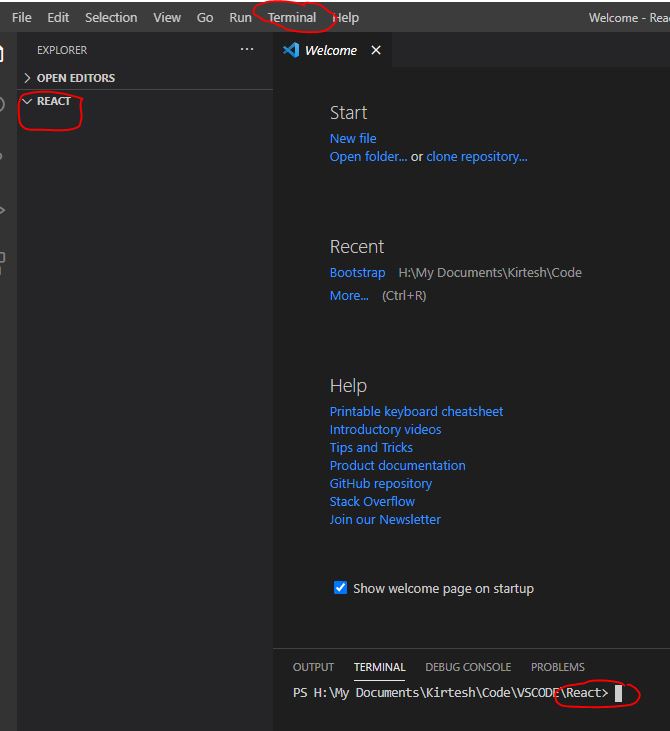This screenshot has width=670, height=731.
Task: Open Extensions view from the activity bar
Action: [2, 260]
